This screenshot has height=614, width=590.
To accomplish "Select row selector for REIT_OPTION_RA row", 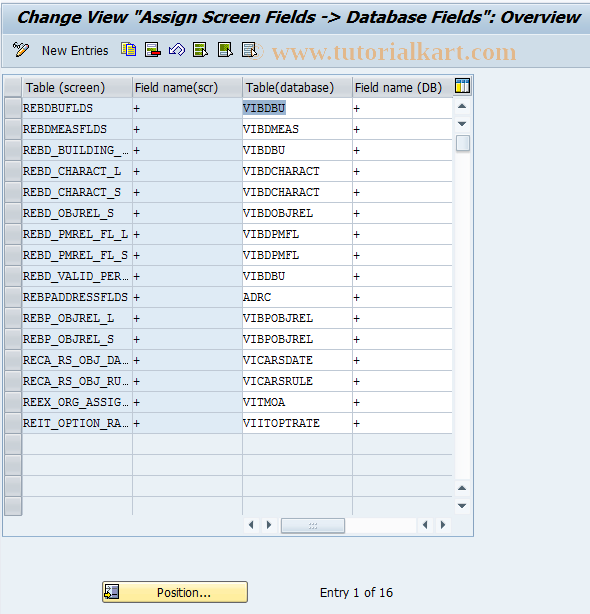I will tap(13, 423).
